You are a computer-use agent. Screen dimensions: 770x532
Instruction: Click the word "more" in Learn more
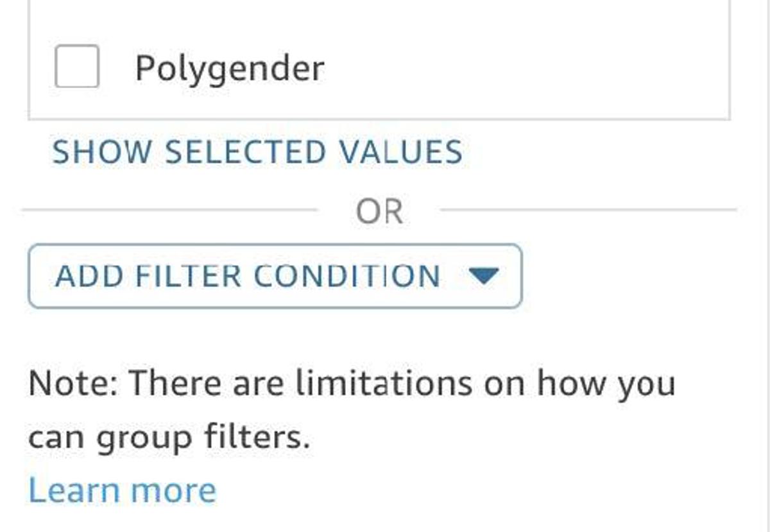174,490
